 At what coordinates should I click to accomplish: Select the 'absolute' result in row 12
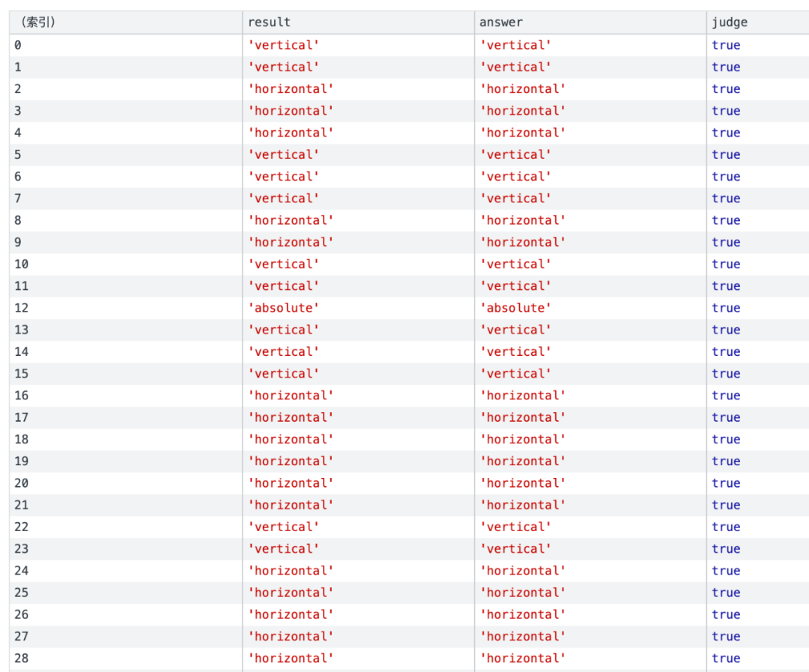(283, 308)
